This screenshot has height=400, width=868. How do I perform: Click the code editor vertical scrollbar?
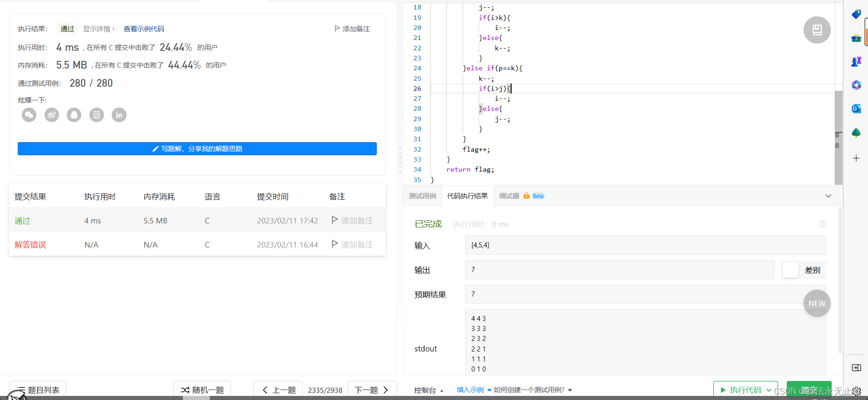pos(838,136)
